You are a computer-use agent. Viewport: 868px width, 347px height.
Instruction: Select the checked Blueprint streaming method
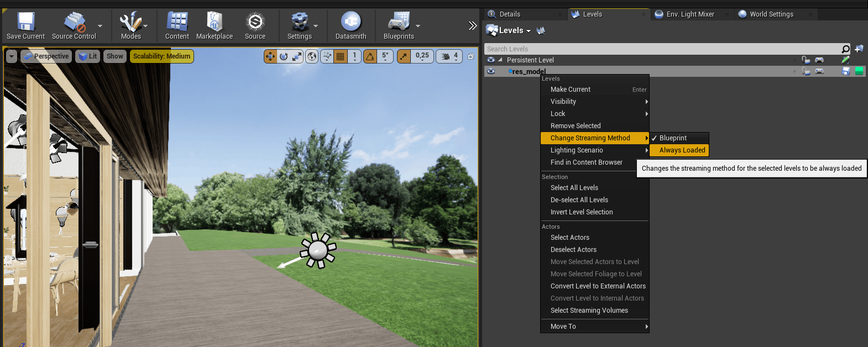(x=679, y=138)
